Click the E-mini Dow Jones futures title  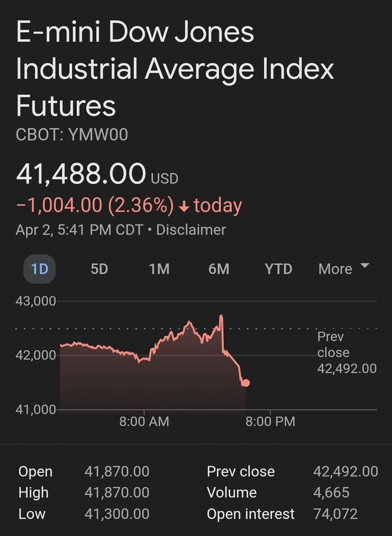(x=175, y=69)
